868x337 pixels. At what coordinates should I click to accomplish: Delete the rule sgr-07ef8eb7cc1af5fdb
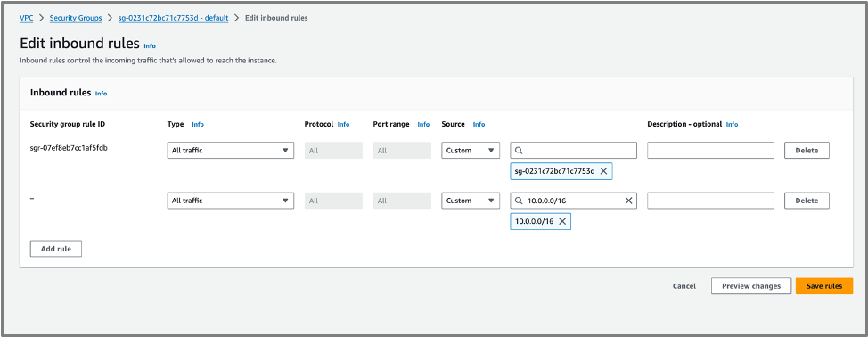click(x=807, y=151)
